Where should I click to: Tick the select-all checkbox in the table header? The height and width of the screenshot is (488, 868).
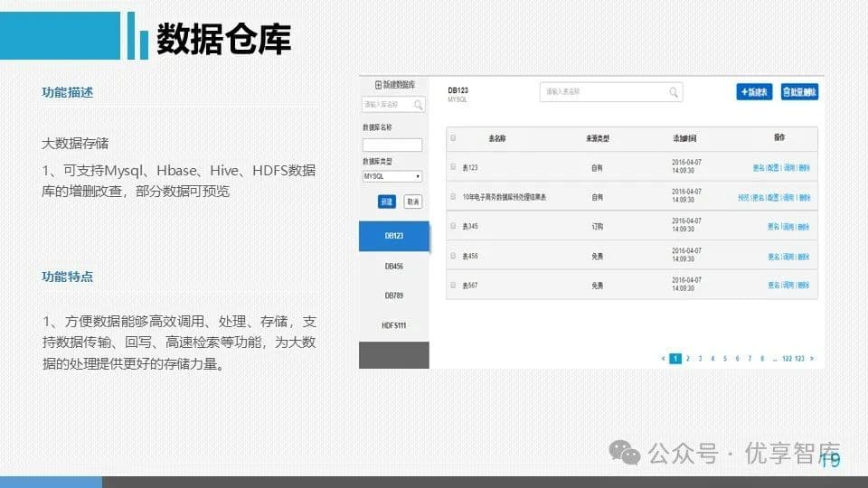(453, 137)
